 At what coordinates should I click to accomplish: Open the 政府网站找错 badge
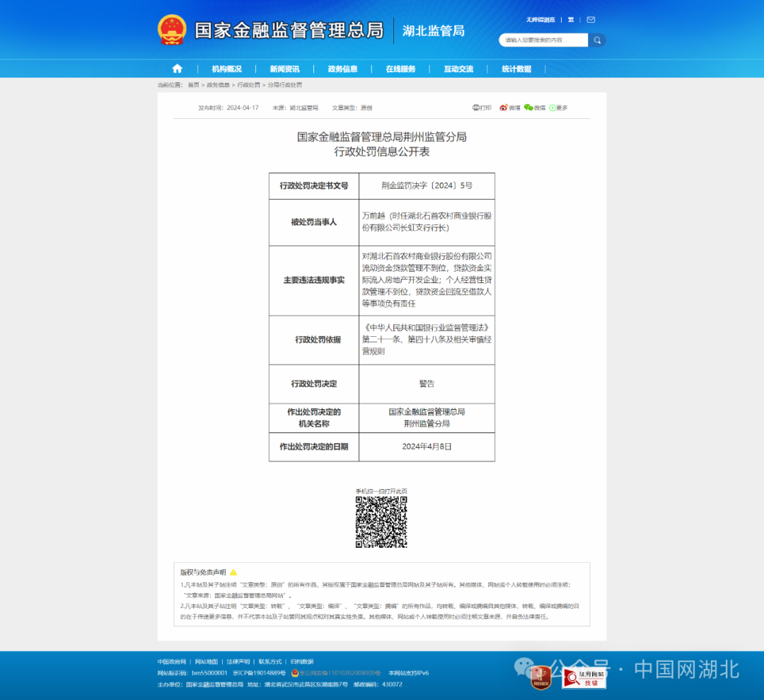coord(584,677)
